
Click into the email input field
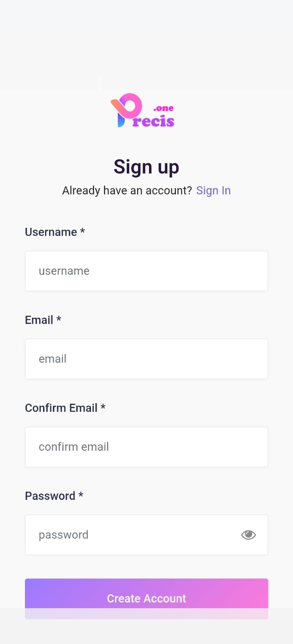click(x=146, y=359)
